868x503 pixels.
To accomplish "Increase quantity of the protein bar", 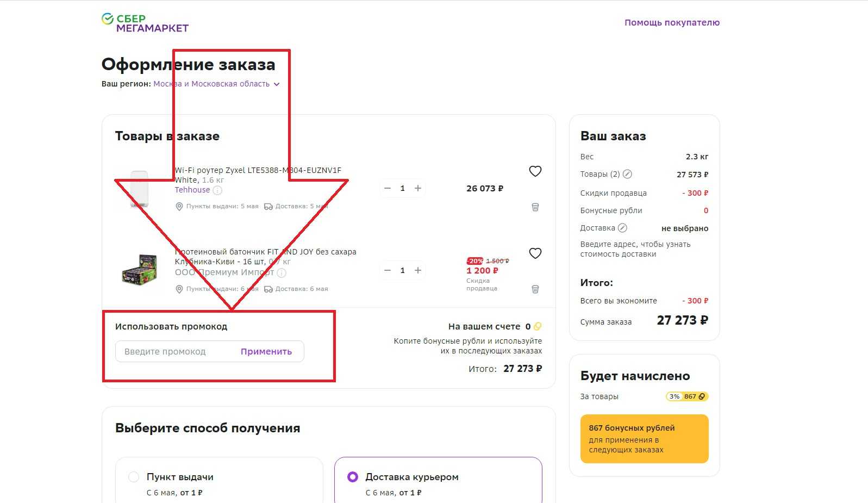I will (418, 270).
